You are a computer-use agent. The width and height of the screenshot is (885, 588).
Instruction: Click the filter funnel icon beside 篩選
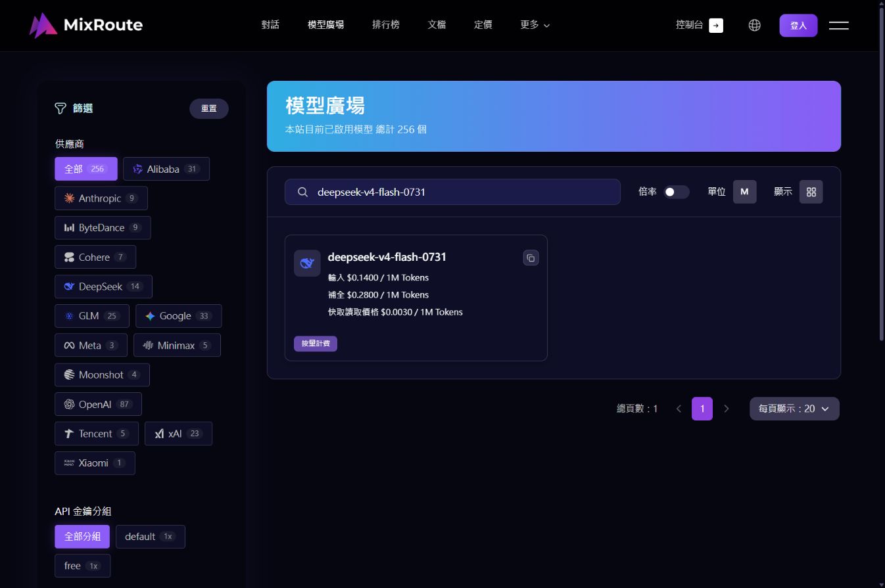click(60, 108)
